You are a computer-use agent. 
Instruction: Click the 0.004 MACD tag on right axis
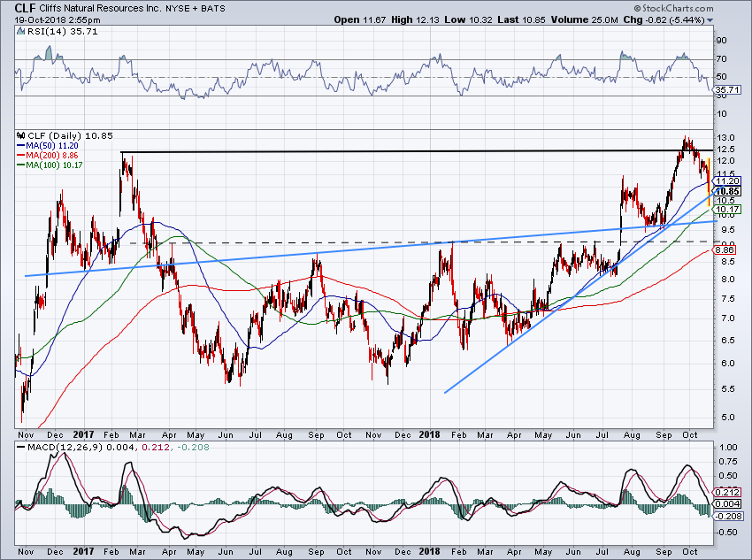pos(727,504)
